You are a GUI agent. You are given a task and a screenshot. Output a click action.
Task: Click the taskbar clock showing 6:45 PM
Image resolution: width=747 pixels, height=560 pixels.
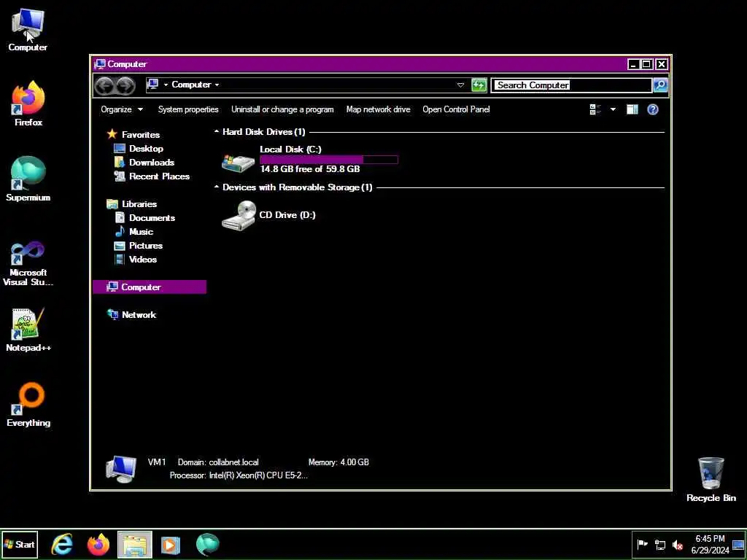pos(710,544)
